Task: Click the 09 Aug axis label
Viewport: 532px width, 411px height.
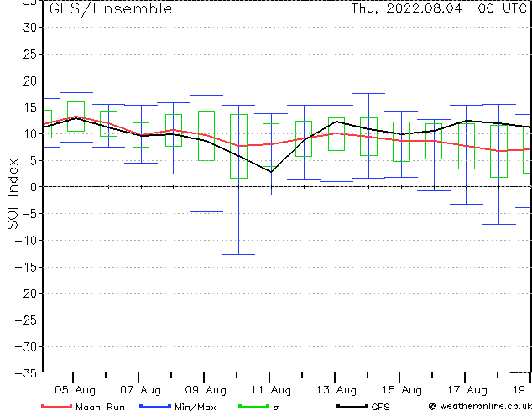Action: click(206, 390)
